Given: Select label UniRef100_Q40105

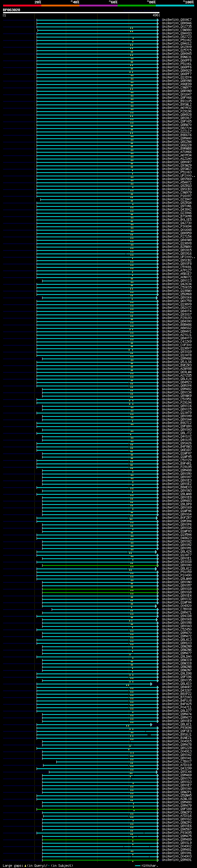Looking at the screenshot, I should tap(177, 440).
